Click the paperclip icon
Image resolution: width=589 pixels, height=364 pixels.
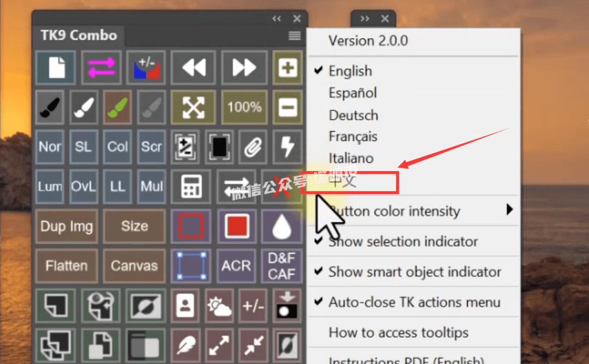(253, 147)
